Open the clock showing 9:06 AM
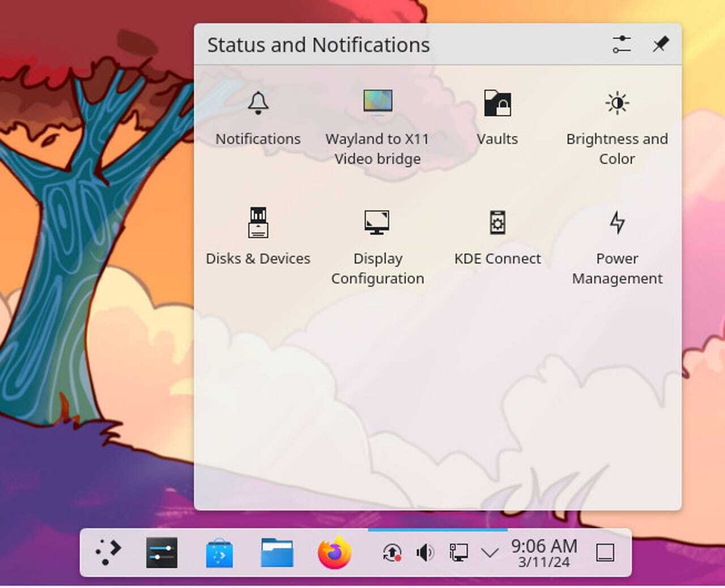The height and width of the screenshot is (588, 725). point(544,553)
